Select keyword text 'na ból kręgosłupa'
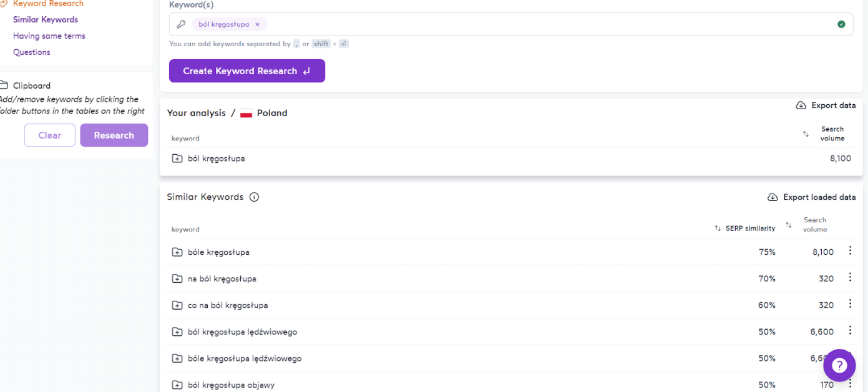The height and width of the screenshot is (392, 868). pyautogui.click(x=222, y=279)
